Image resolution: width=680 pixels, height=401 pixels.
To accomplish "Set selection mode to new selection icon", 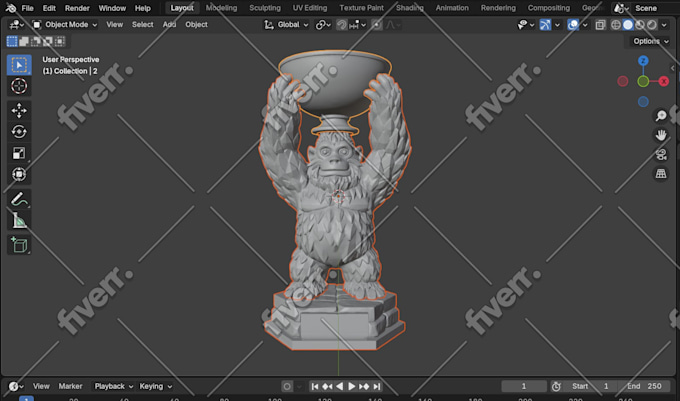I will 12,41.
